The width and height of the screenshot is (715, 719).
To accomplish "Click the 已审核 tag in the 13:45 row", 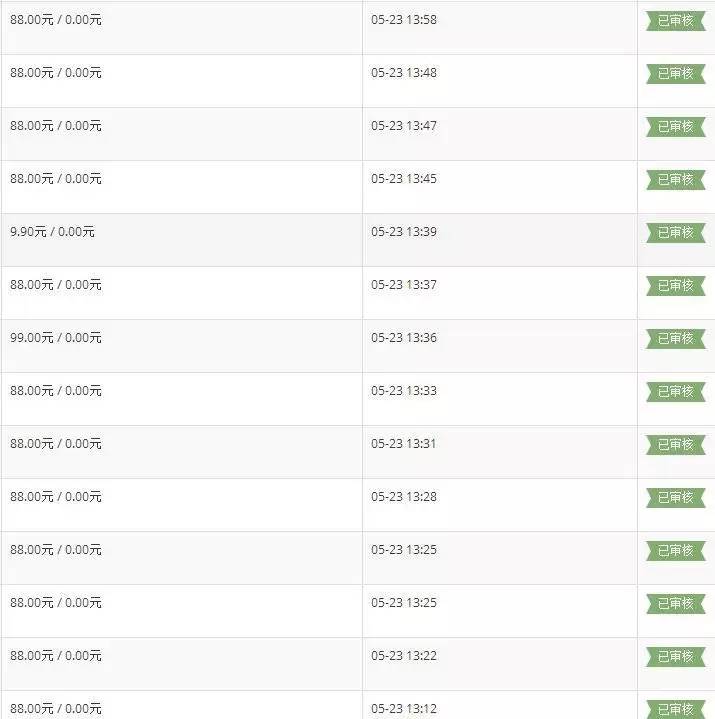I will coord(675,180).
